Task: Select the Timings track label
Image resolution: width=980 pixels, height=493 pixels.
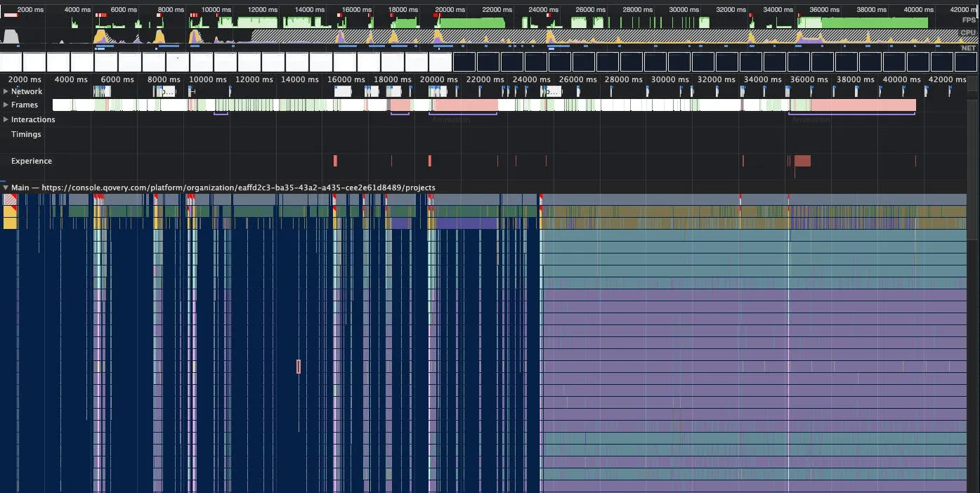Action: tap(26, 134)
